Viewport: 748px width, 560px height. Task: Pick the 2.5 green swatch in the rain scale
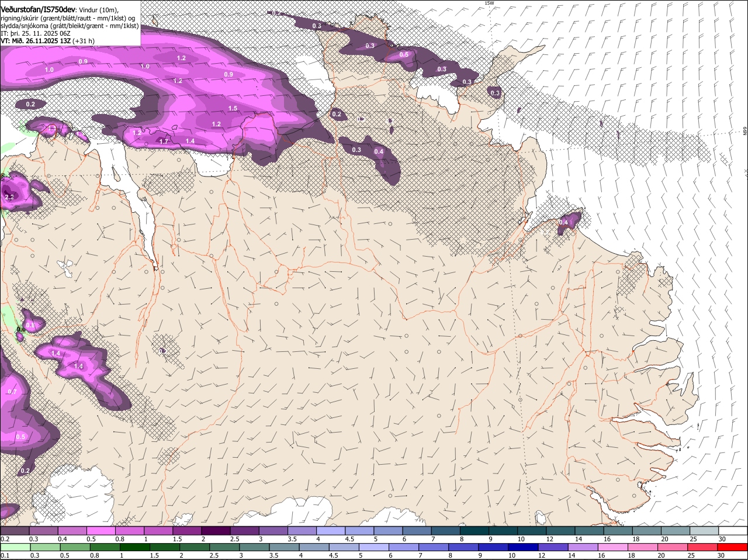click(224, 548)
